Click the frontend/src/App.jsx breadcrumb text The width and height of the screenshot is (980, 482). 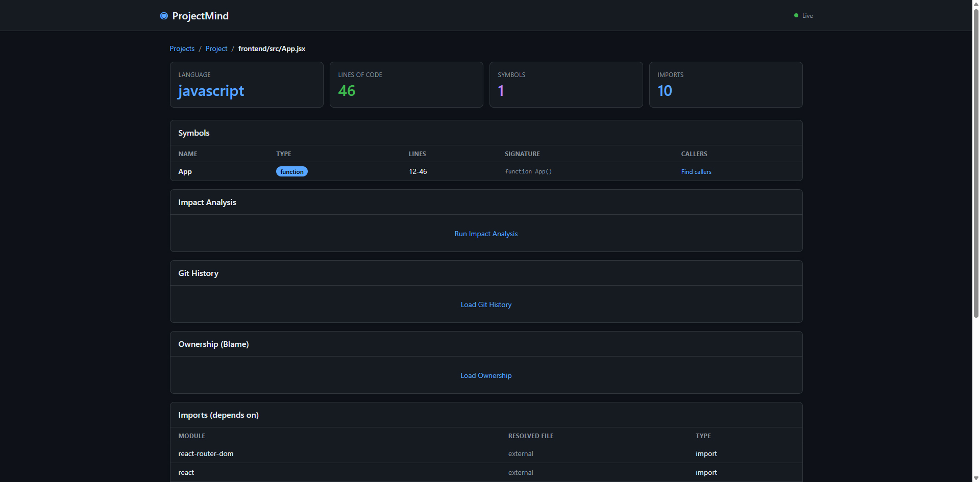point(272,48)
